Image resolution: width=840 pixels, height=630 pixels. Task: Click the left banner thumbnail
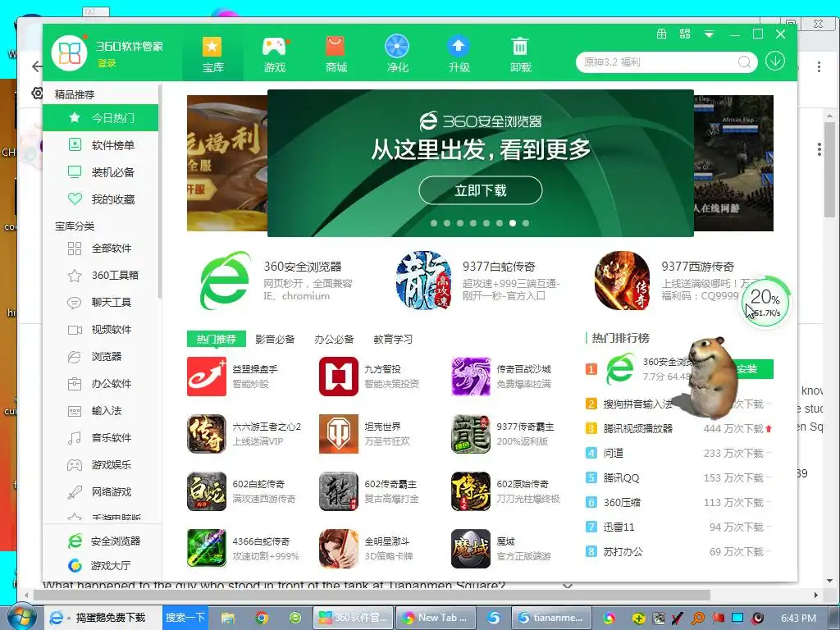point(227,163)
